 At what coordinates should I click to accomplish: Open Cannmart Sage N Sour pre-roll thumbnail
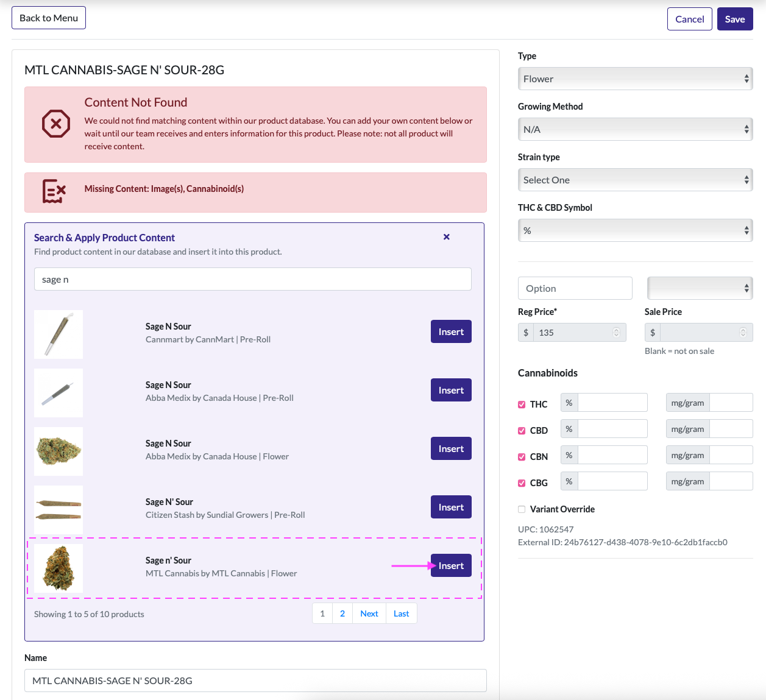click(x=59, y=334)
